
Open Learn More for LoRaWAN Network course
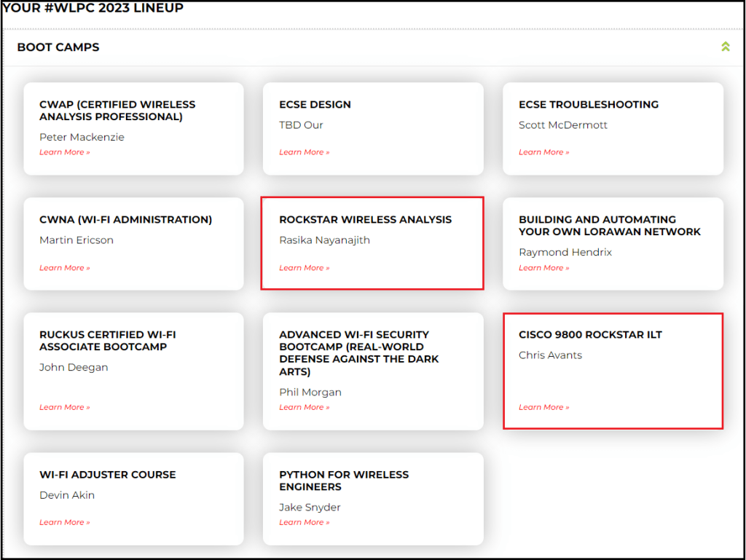click(x=543, y=268)
